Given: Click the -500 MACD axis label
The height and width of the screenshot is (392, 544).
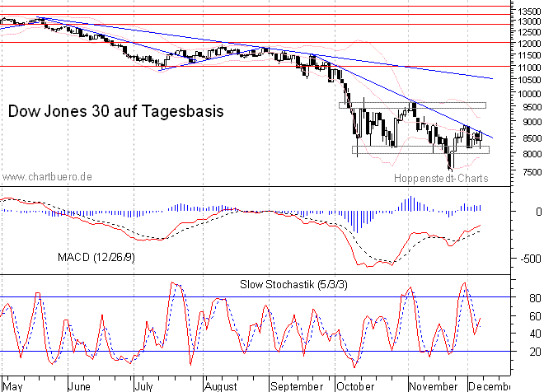Looking at the screenshot, I should (531, 259).
